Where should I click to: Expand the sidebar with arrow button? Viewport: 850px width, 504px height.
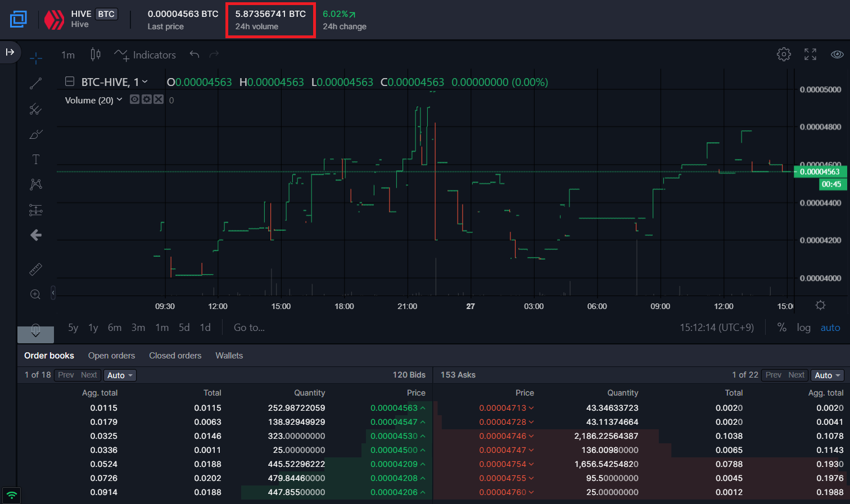click(10, 52)
